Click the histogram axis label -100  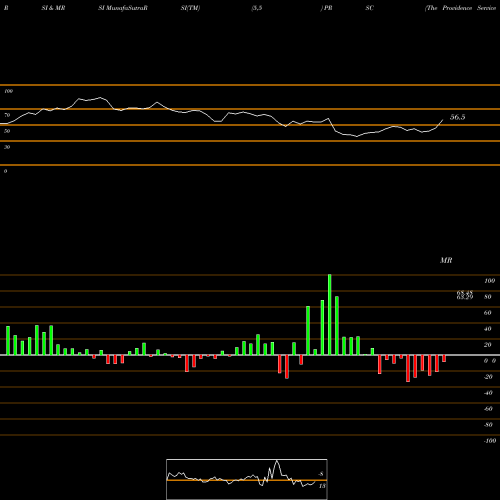click(490, 441)
